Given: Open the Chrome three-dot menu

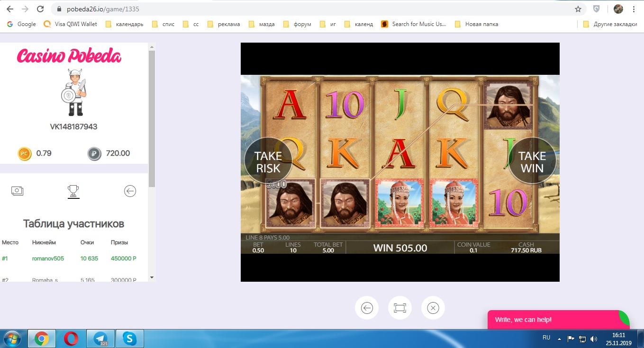Looking at the screenshot, I should pos(634,9).
